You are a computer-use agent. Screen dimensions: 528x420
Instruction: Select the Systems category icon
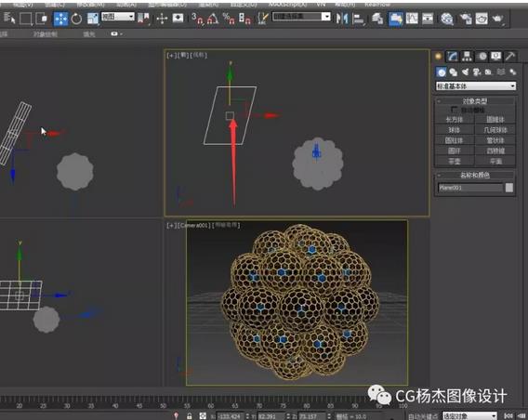(x=513, y=72)
